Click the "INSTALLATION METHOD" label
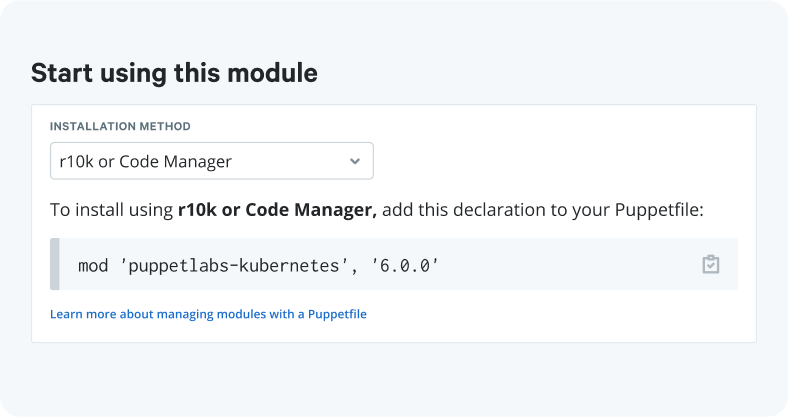The image size is (788, 417). (x=120, y=127)
